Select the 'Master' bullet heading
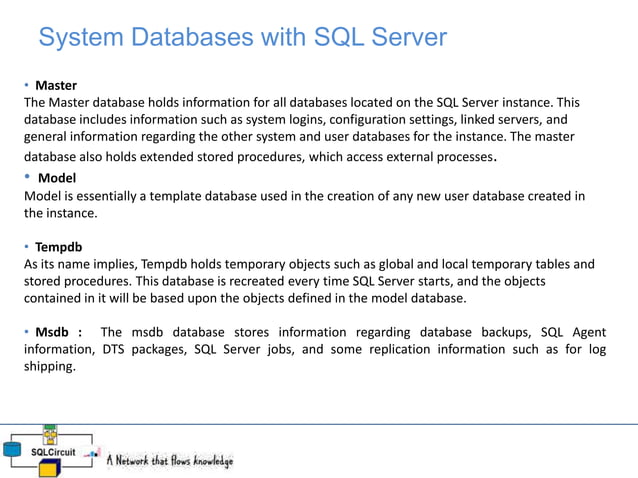 click(x=56, y=85)
